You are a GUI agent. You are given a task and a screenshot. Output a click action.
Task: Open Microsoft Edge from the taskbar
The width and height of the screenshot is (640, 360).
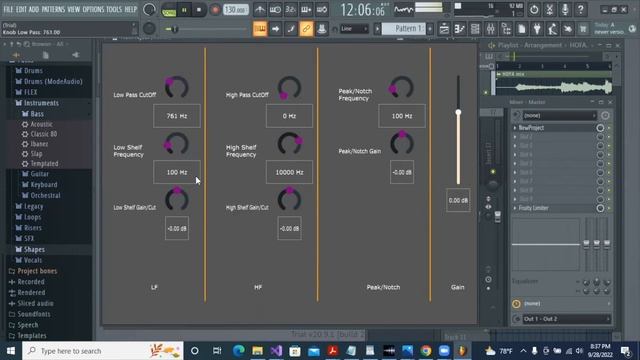239,351
